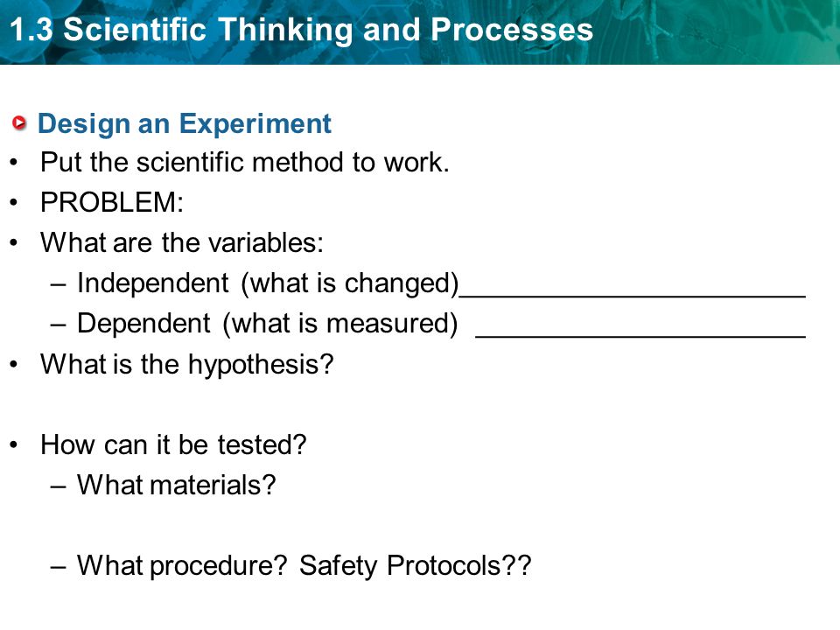Click the Independent (what is changed) text
The width and height of the screenshot is (840, 630).
269,283
